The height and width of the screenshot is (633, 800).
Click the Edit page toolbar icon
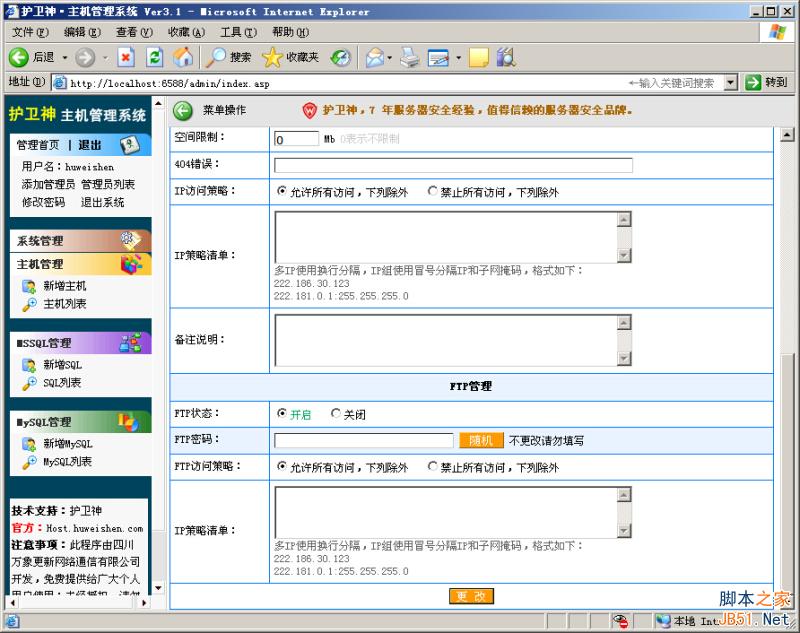438,58
